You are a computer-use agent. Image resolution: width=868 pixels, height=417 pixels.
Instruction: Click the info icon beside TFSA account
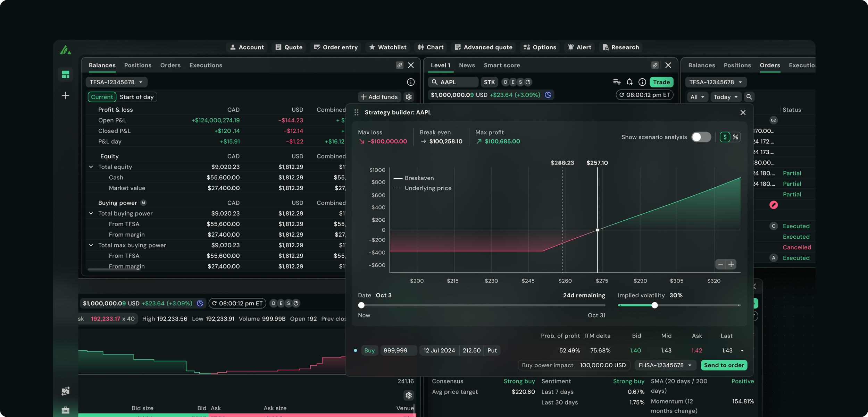point(410,82)
